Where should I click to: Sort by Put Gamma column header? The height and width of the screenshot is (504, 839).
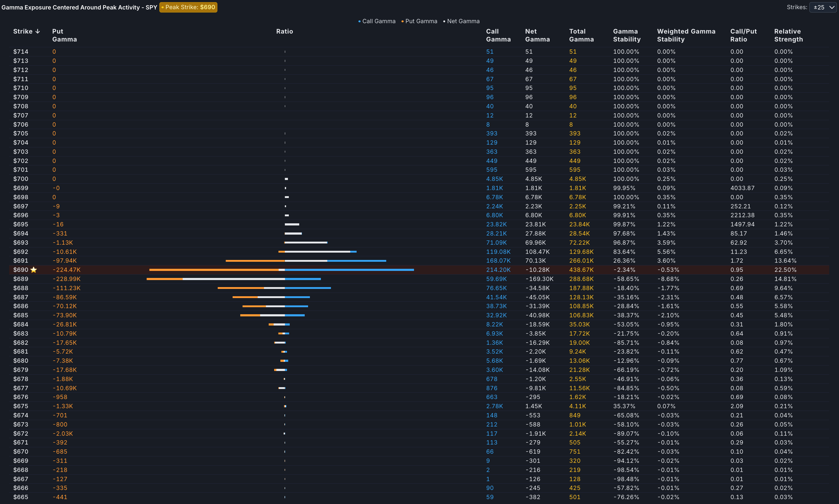(64, 35)
